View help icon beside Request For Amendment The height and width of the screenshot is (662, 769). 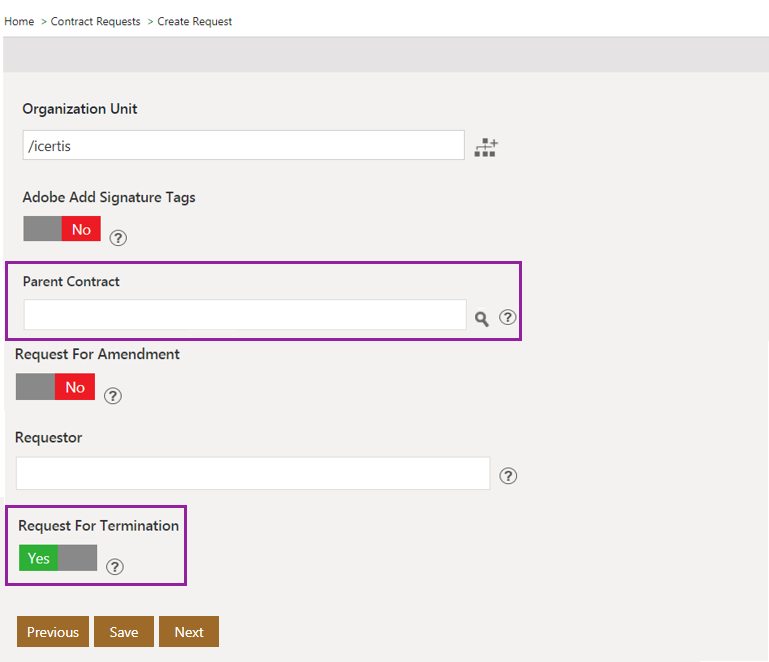click(x=113, y=395)
